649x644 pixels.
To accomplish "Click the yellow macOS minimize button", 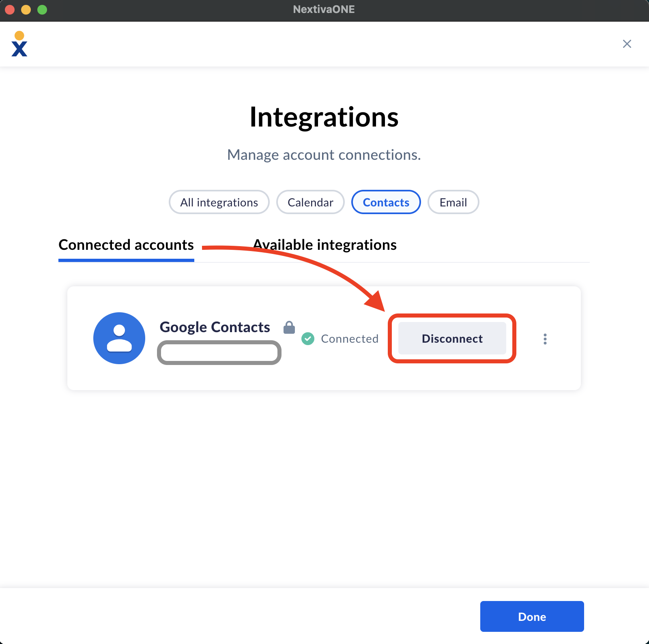I will click(26, 9).
